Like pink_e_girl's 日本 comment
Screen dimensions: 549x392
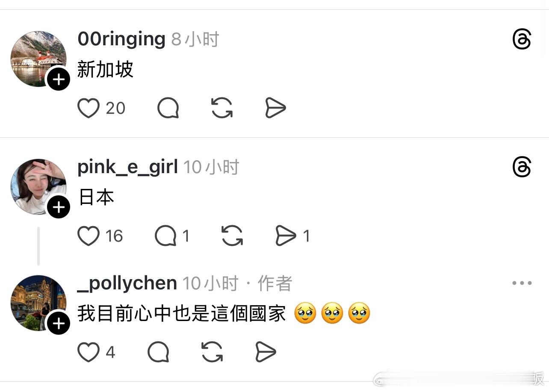point(89,236)
